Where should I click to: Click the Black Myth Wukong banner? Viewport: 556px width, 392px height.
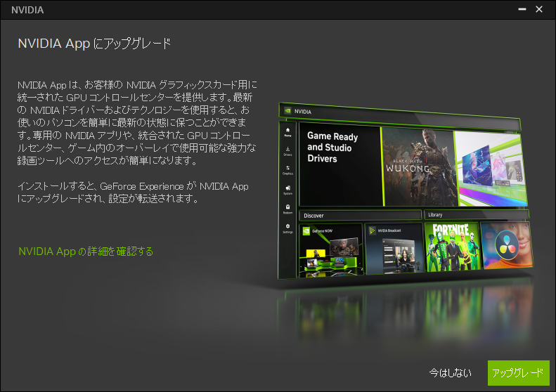(417, 166)
